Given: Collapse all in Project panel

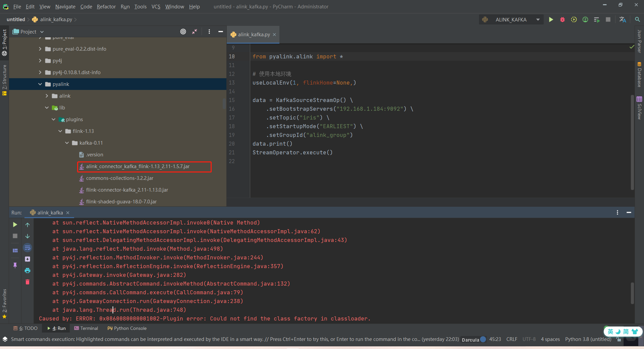Looking at the screenshot, I should pyautogui.click(x=195, y=32).
